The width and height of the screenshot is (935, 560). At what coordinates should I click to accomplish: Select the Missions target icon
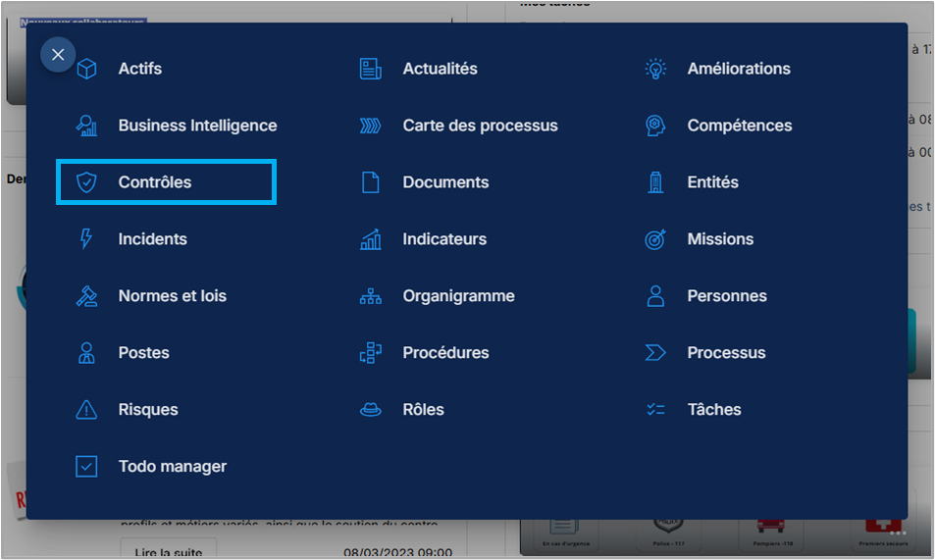(655, 239)
